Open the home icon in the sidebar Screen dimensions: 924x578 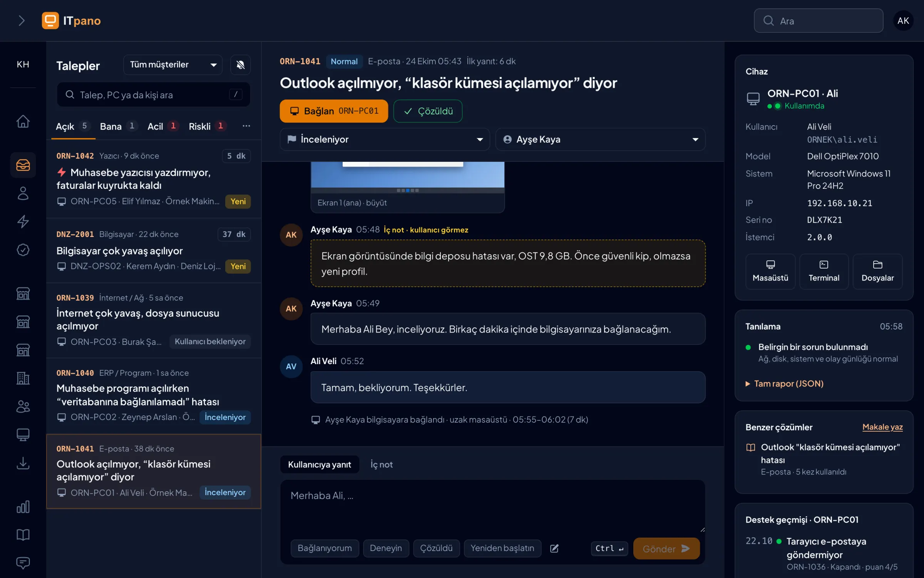click(23, 121)
